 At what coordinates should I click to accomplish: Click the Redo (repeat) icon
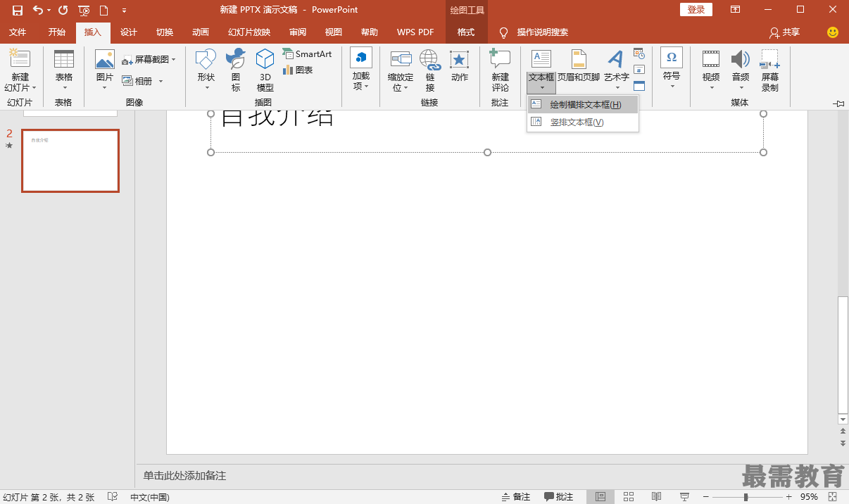click(x=63, y=10)
